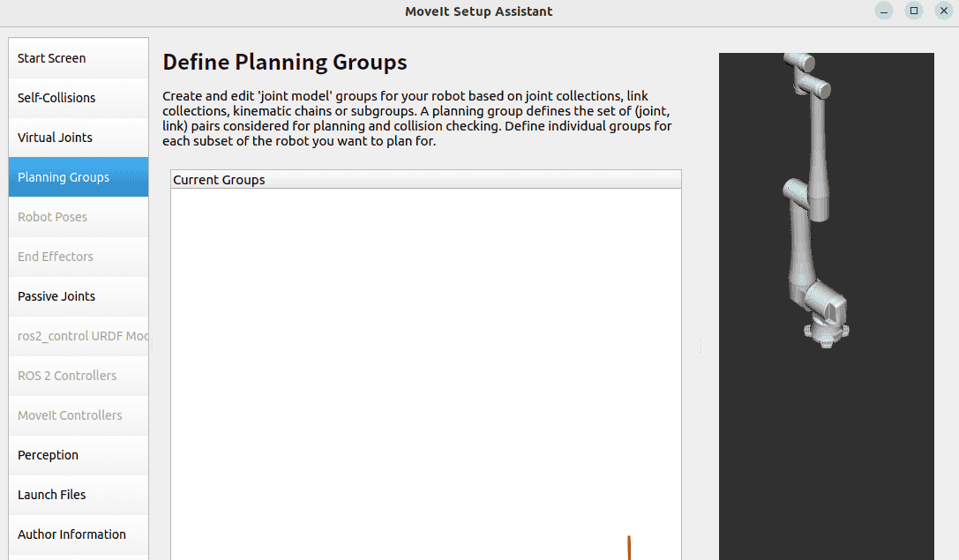Open the End Effectors step
Image resolution: width=959 pixels, height=560 pixels.
pos(79,257)
